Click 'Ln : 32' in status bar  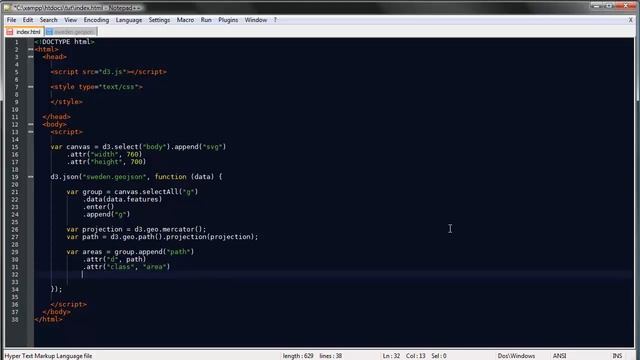pos(391,356)
